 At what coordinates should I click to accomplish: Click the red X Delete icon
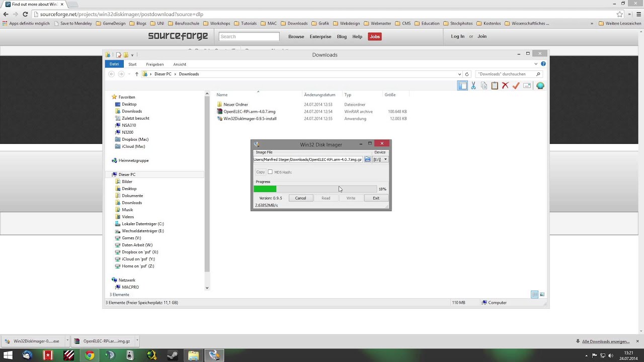tap(505, 86)
